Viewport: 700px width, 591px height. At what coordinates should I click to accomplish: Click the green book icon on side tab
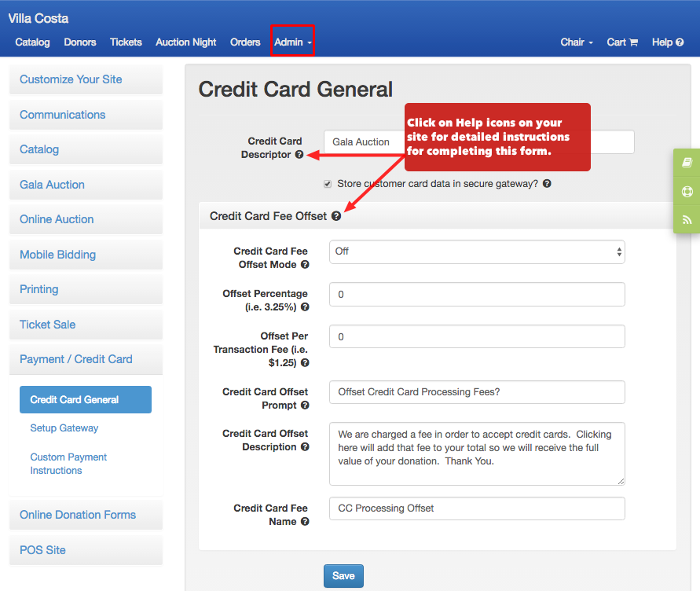click(x=687, y=163)
